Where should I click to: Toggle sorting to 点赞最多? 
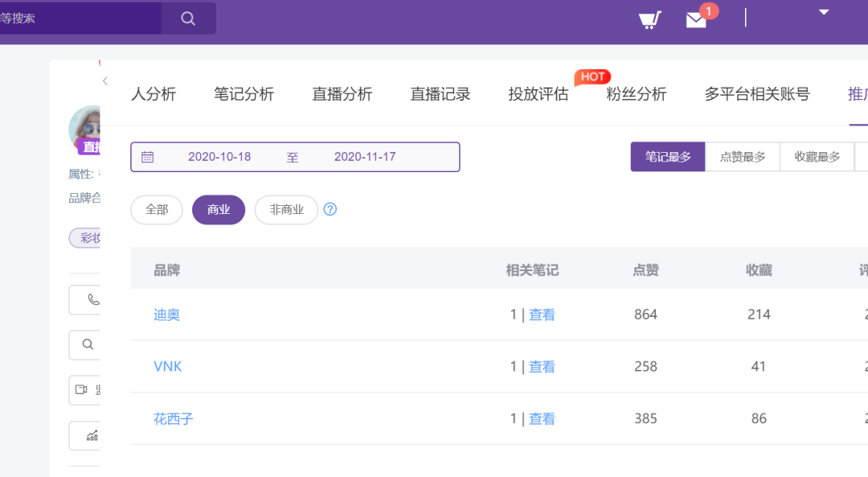[743, 156]
